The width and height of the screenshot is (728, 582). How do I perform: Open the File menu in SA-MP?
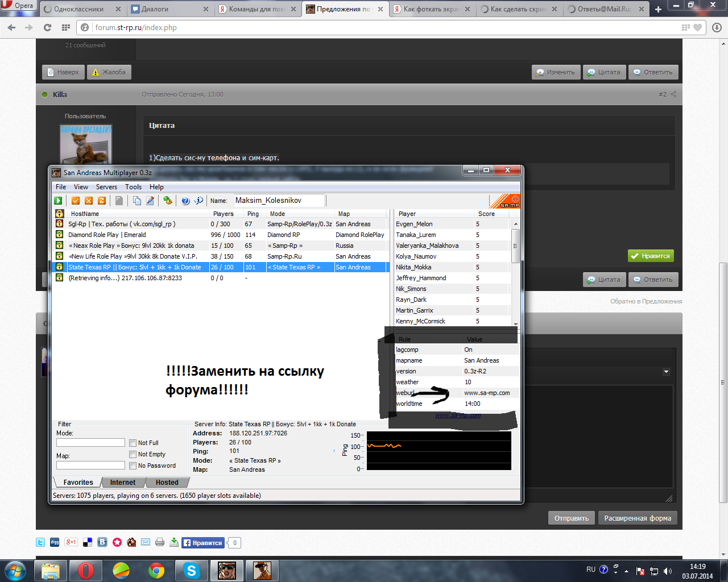(61, 187)
